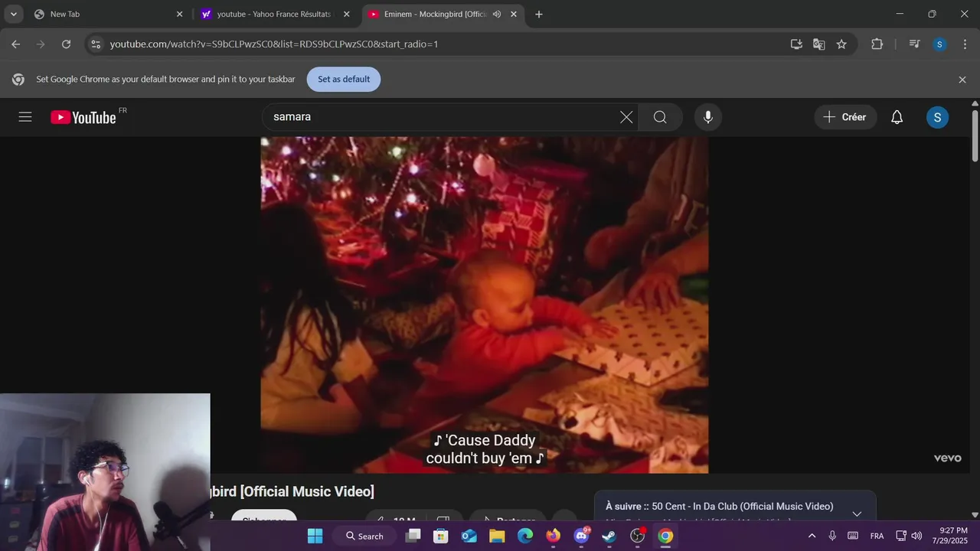Click the Mockingbird video player
The image size is (980, 551).
(485, 305)
